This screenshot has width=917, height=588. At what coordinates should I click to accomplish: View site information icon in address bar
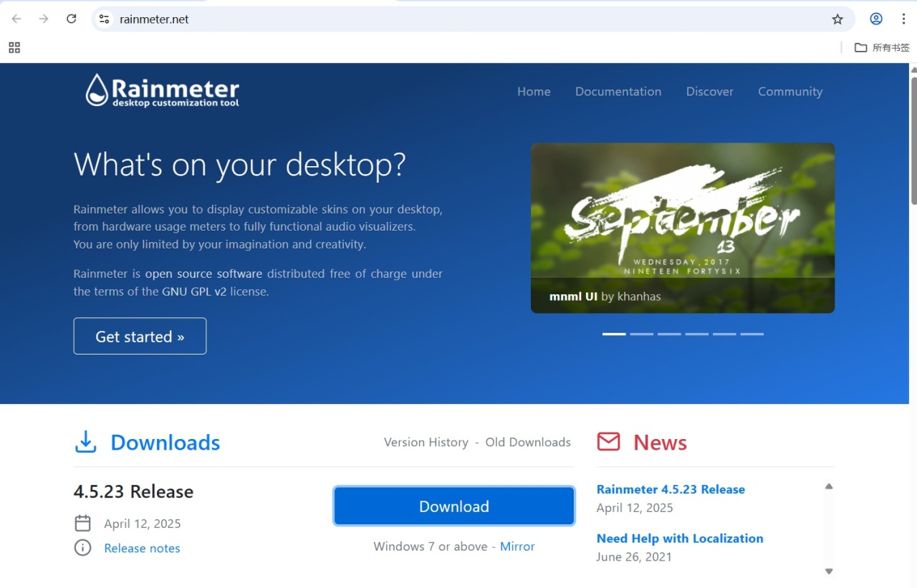tap(105, 19)
